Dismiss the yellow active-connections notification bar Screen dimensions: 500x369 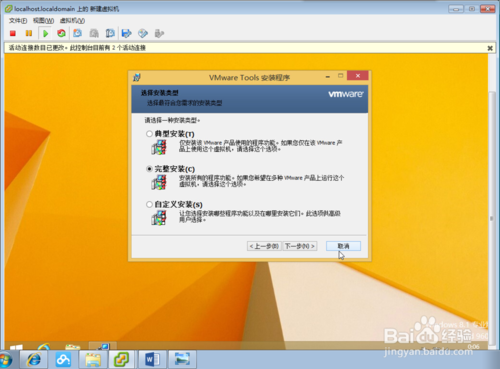(x=490, y=48)
